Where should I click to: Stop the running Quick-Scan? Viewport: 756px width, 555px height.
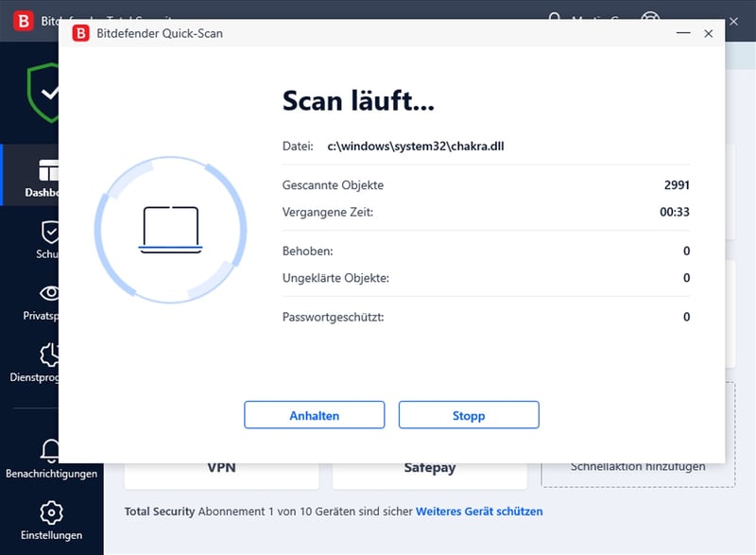(469, 415)
